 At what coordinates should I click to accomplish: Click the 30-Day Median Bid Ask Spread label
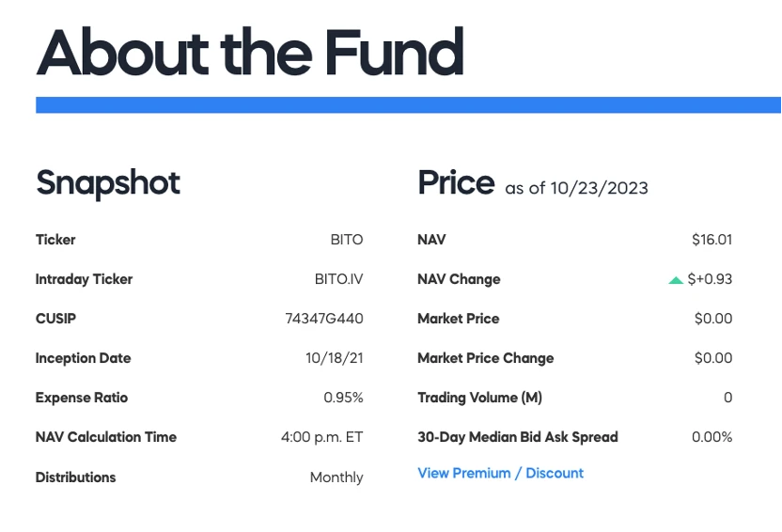click(517, 437)
